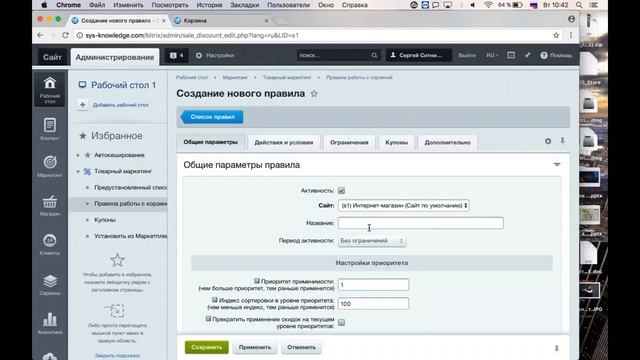Screen dimensions: 640x360
Task: Expand Автокеширование tree item
Action: click(x=78, y=155)
